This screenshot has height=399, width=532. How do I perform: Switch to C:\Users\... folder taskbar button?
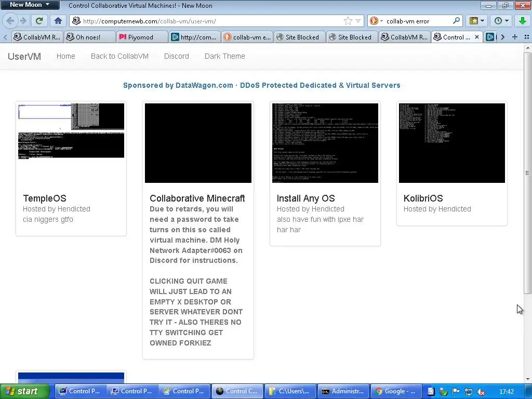click(290, 391)
